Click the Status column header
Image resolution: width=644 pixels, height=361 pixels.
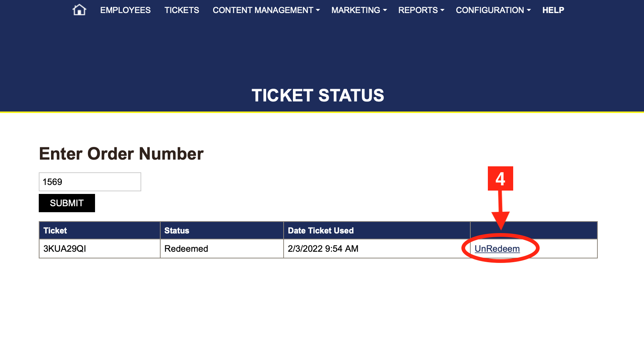(177, 230)
